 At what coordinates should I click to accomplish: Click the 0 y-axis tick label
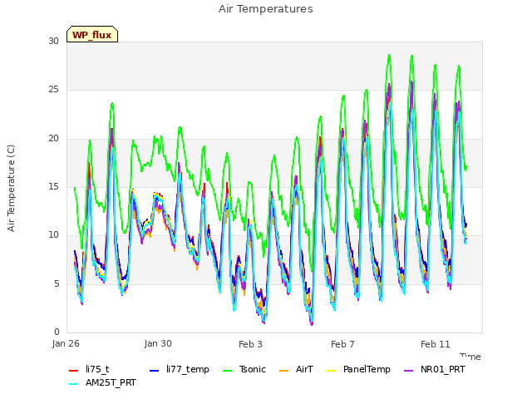57,332
